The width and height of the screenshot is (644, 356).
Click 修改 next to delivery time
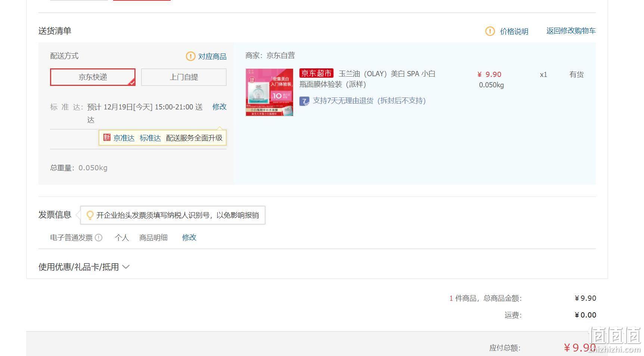pyautogui.click(x=220, y=107)
